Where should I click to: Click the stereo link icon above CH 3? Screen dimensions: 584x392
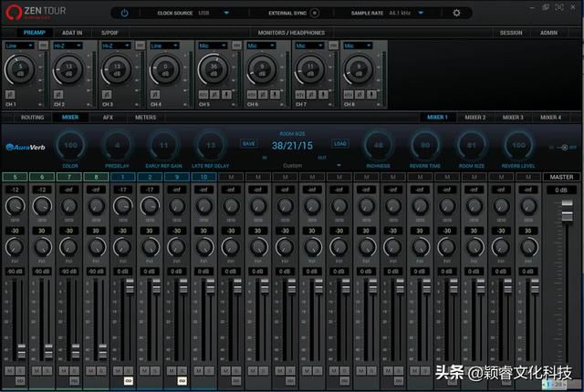click(x=140, y=46)
